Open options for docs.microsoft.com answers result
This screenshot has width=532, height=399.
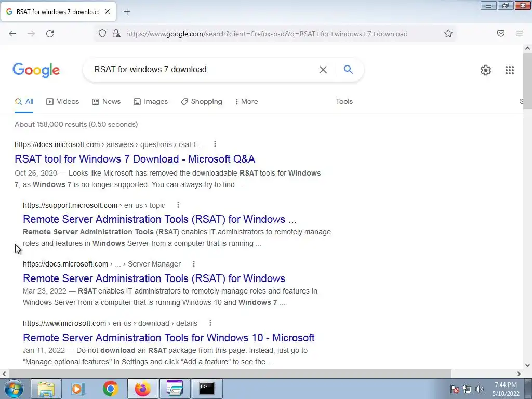tap(215, 144)
